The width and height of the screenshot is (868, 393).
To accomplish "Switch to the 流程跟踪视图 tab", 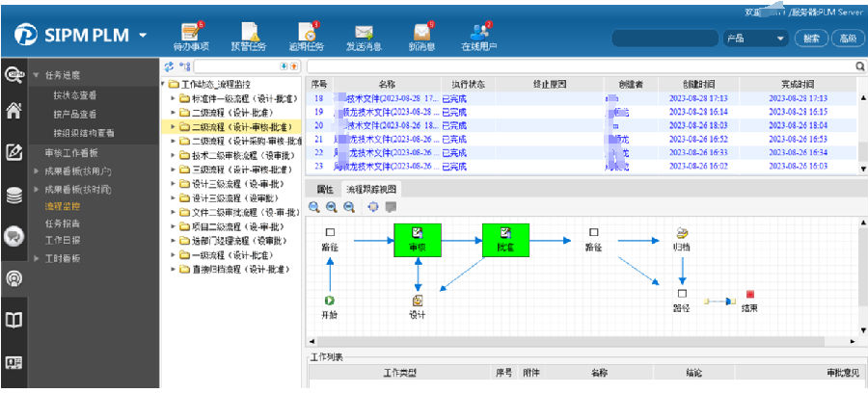I will [x=371, y=189].
